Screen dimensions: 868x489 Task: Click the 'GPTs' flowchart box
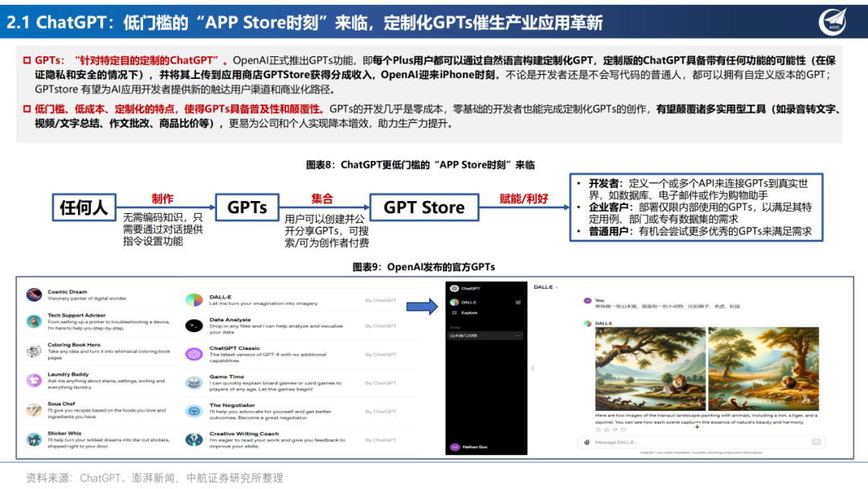247,208
